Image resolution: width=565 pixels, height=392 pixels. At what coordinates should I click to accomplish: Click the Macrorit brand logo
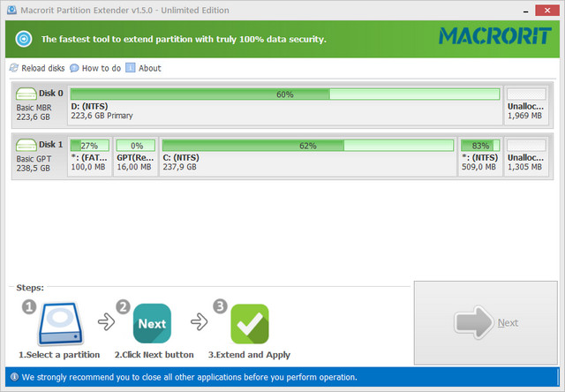tap(494, 38)
